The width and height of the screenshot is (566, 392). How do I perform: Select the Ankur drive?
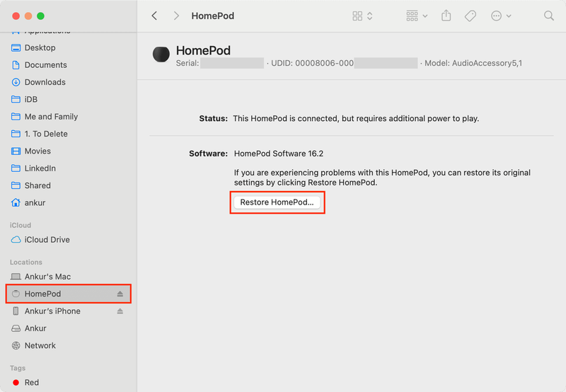(69, 328)
